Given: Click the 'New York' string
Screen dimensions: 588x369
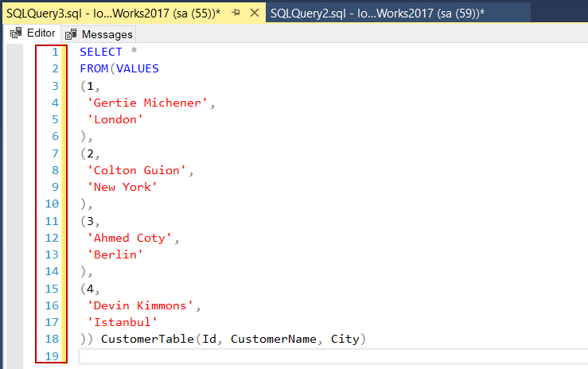Looking at the screenshot, I should pyautogui.click(x=122, y=187).
